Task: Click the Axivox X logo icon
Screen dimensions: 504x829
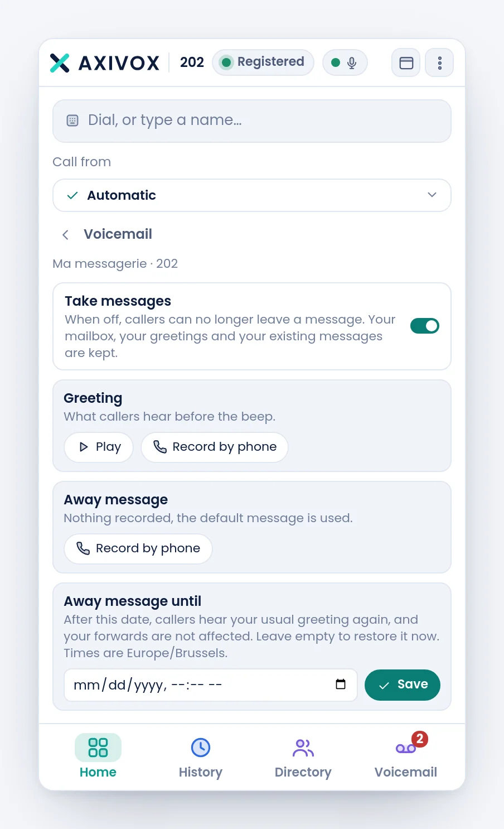Action: point(60,63)
